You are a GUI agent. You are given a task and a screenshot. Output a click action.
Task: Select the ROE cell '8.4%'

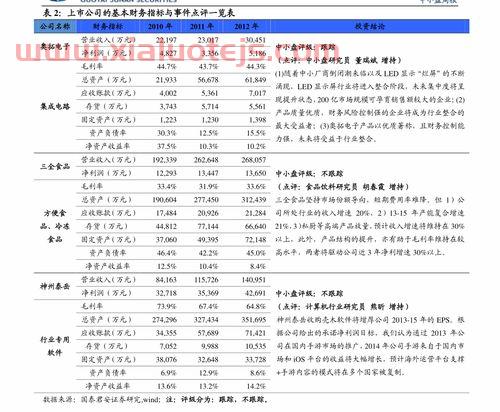(257, 267)
